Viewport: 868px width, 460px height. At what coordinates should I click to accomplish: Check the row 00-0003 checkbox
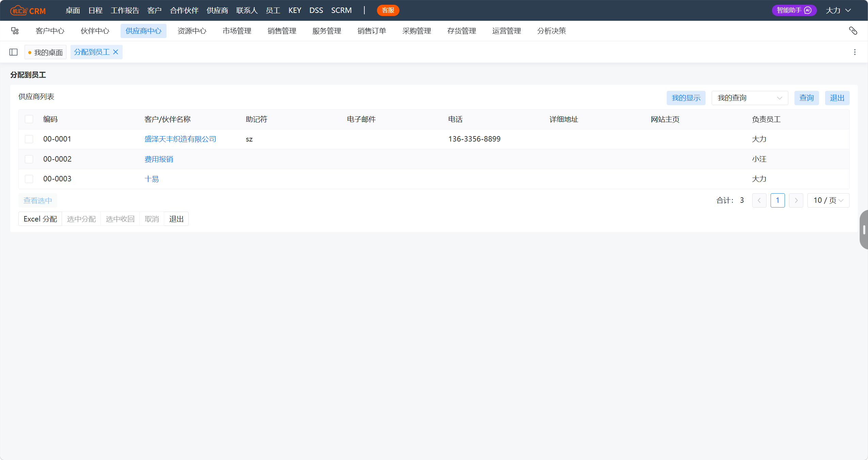(29, 179)
